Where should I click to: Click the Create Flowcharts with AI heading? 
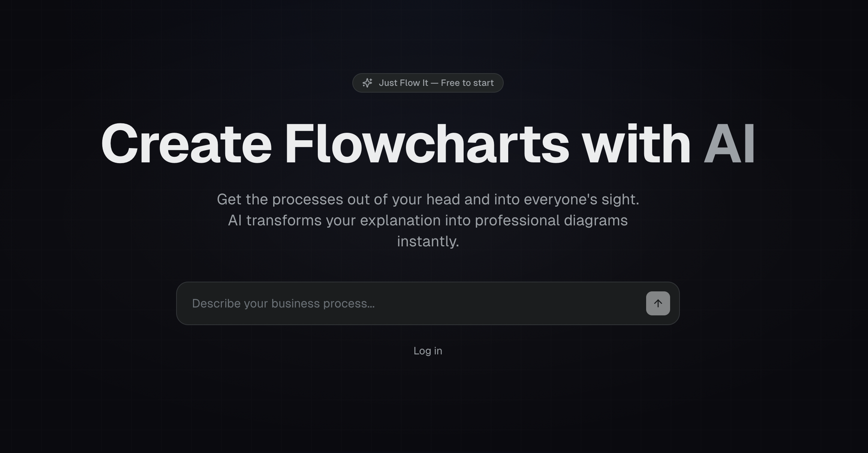428,144
